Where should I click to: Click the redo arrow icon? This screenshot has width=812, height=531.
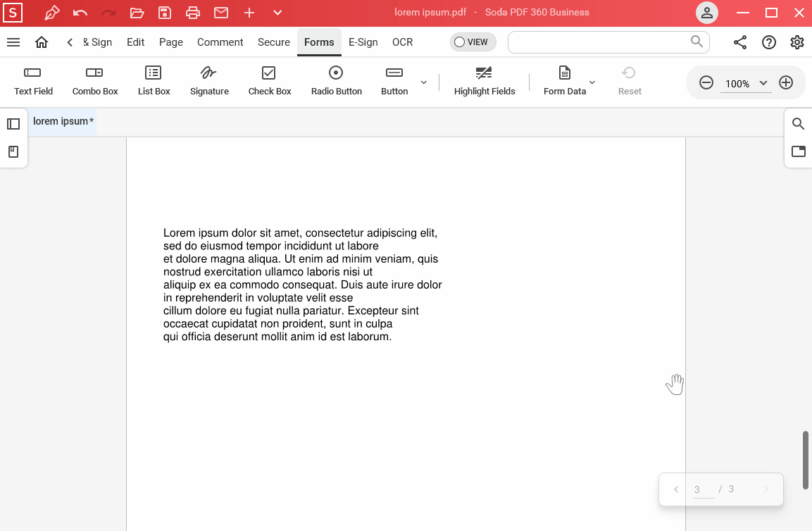coord(108,13)
